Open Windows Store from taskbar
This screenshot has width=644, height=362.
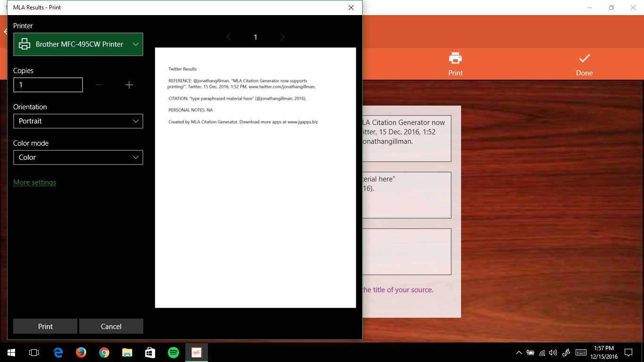coord(150,353)
